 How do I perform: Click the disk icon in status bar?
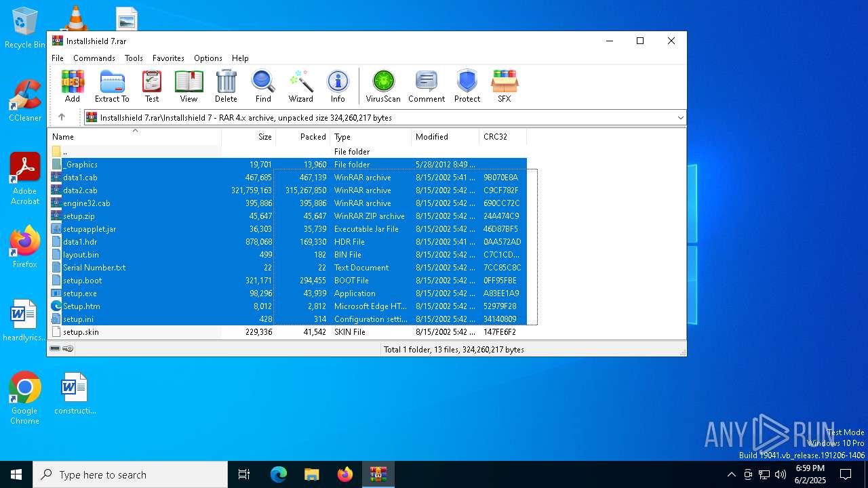tap(55, 348)
